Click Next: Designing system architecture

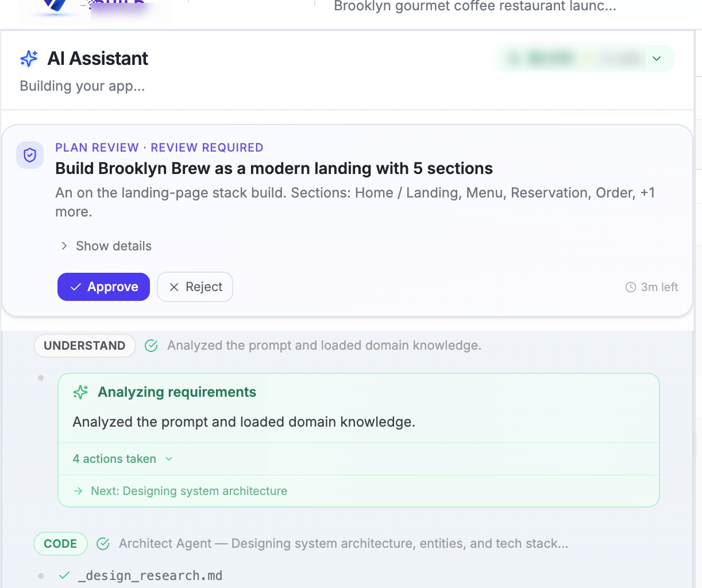(189, 491)
